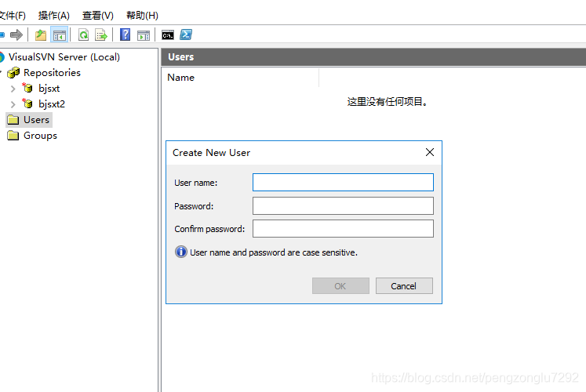Open help via blue question mark icon
Viewport: 586px width, 392px height.
coord(125,34)
